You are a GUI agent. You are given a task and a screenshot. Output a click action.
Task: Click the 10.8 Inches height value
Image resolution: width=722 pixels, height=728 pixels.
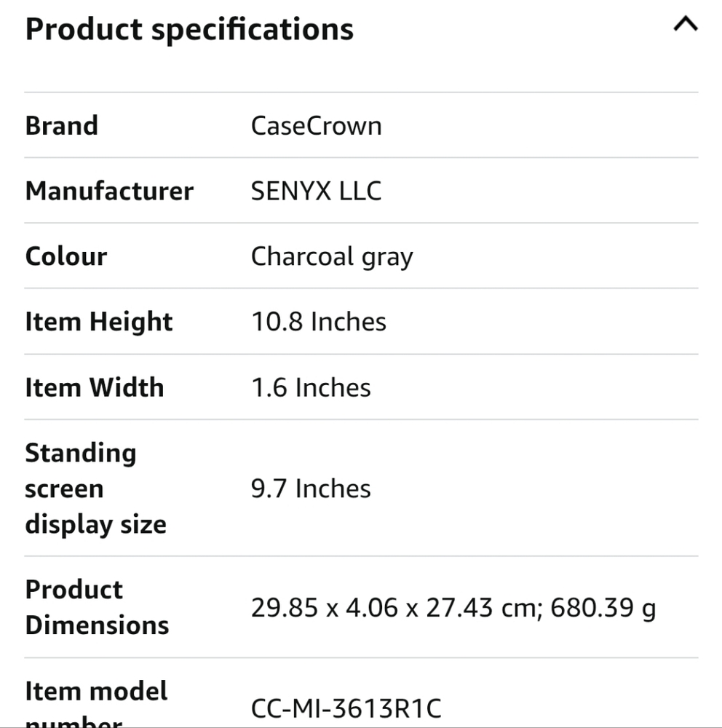point(319,322)
